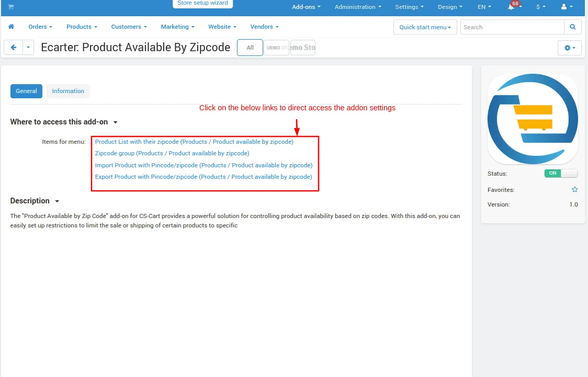Click the back arrow button
588x377 pixels.
[x=14, y=48]
